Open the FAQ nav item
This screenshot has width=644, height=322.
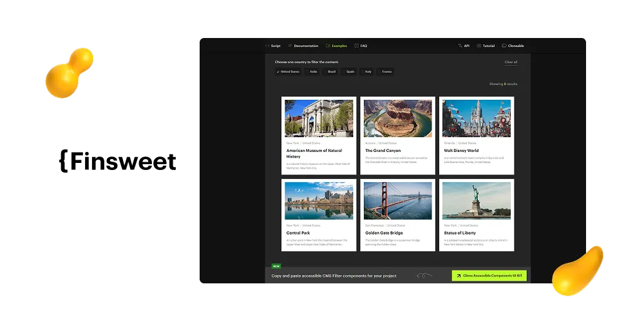pyautogui.click(x=361, y=46)
